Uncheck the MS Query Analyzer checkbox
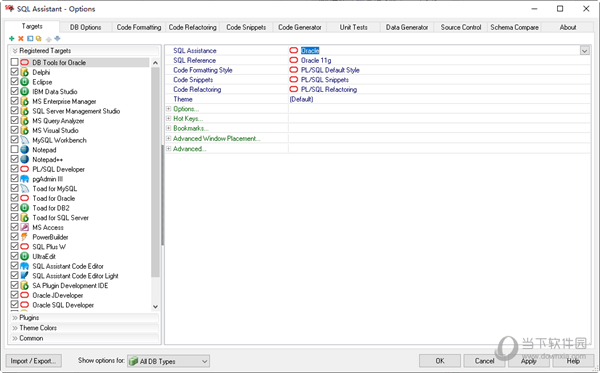The width and height of the screenshot is (600, 373). [x=15, y=120]
